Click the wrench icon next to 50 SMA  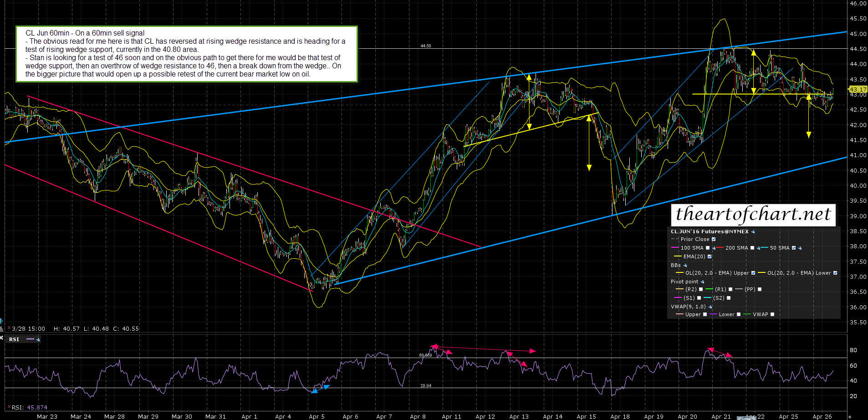coord(800,248)
